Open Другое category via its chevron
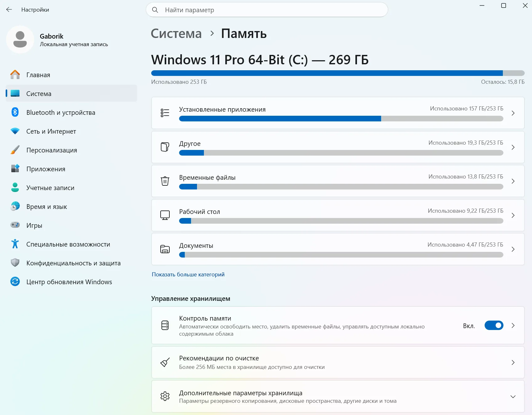The width and height of the screenshot is (532, 415). [x=513, y=147]
